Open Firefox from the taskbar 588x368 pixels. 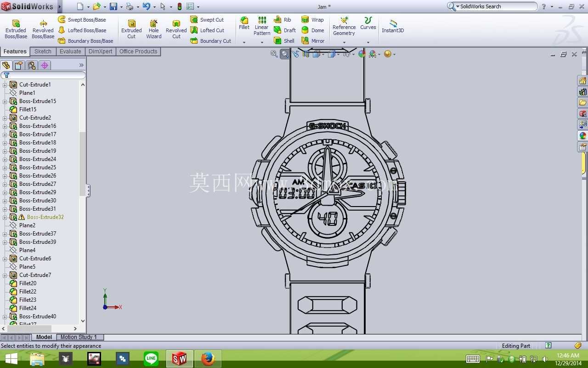(208, 359)
